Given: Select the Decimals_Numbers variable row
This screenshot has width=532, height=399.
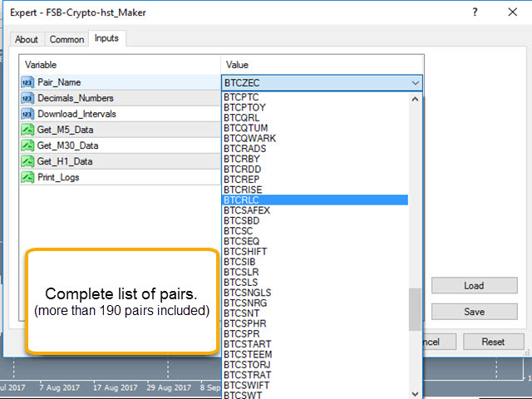Looking at the screenshot, I should pos(121,98).
